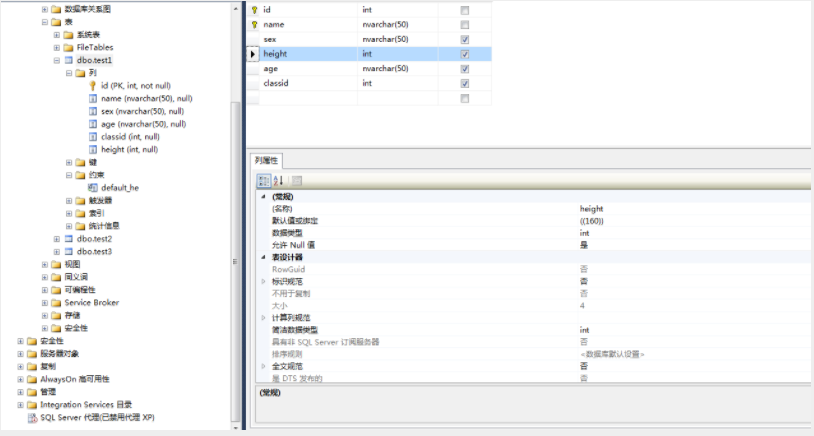This screenshot has height=436, width=814.
Task: Select the 统计信息 folder in tree
Action: click(x=104, y=226)
